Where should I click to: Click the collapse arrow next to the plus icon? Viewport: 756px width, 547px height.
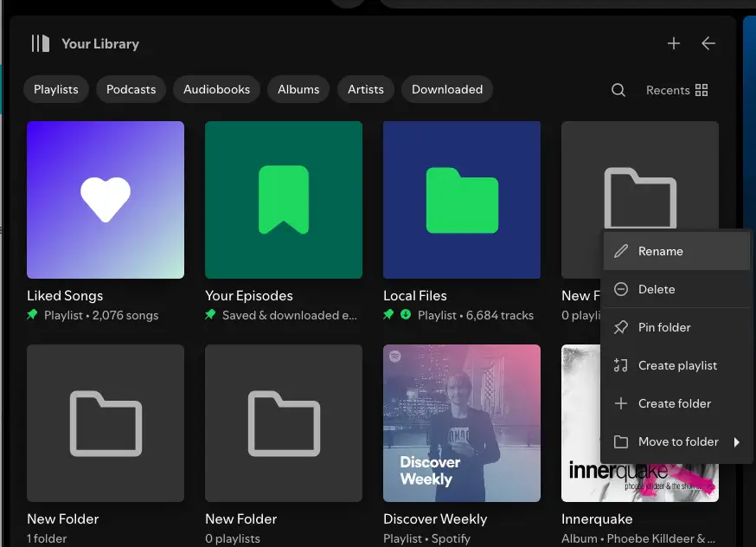coord(708,43)
